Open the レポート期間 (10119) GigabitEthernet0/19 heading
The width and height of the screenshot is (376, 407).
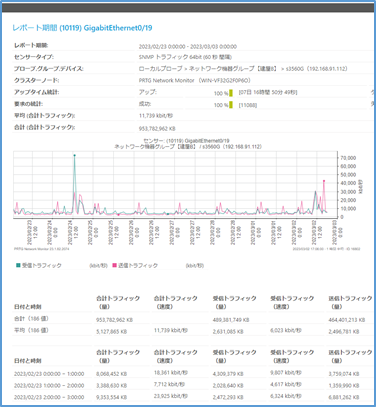coord(82,28)
